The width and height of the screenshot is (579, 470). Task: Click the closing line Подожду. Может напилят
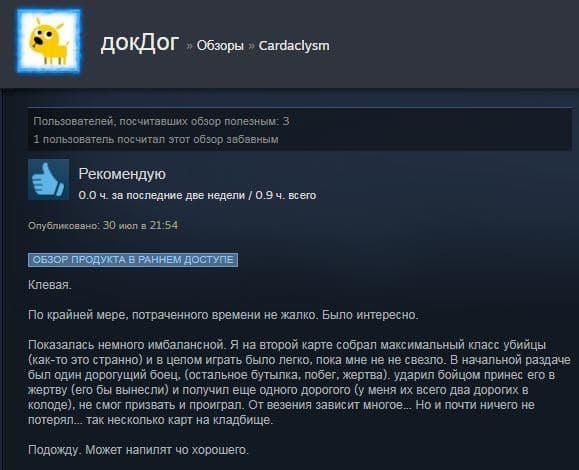click(138, 450)
